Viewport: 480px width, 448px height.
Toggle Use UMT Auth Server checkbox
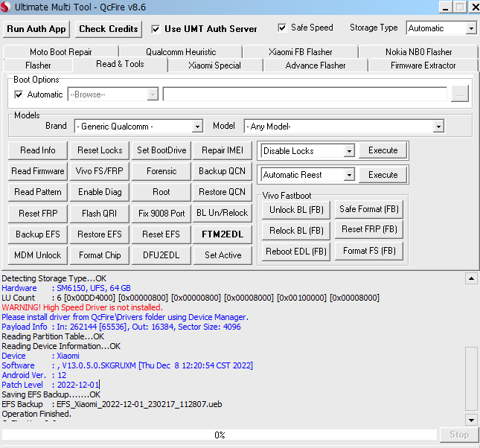coord(156,29)
